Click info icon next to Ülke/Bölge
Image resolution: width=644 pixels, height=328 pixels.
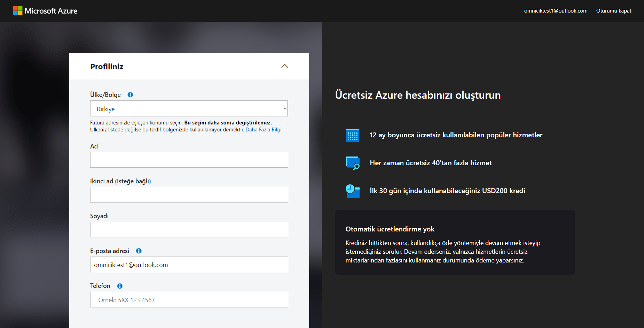130,95
